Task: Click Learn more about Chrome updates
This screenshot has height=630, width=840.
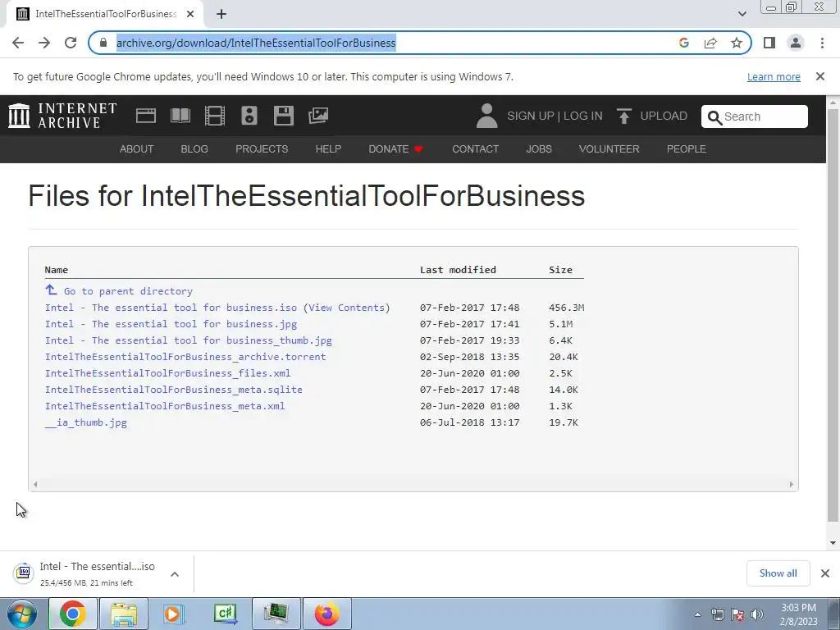Action: [x=774, y=76]
